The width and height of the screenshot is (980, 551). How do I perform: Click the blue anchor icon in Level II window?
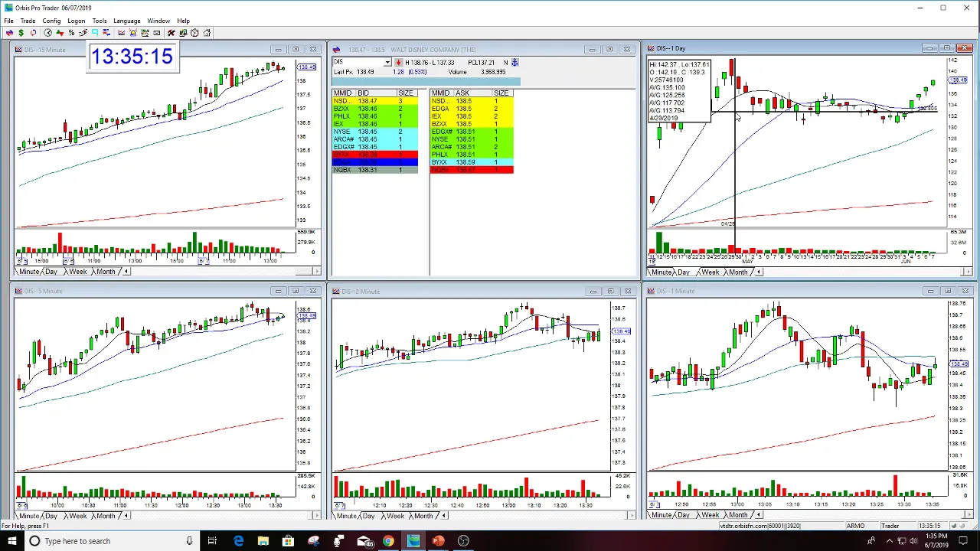[515, 62]
